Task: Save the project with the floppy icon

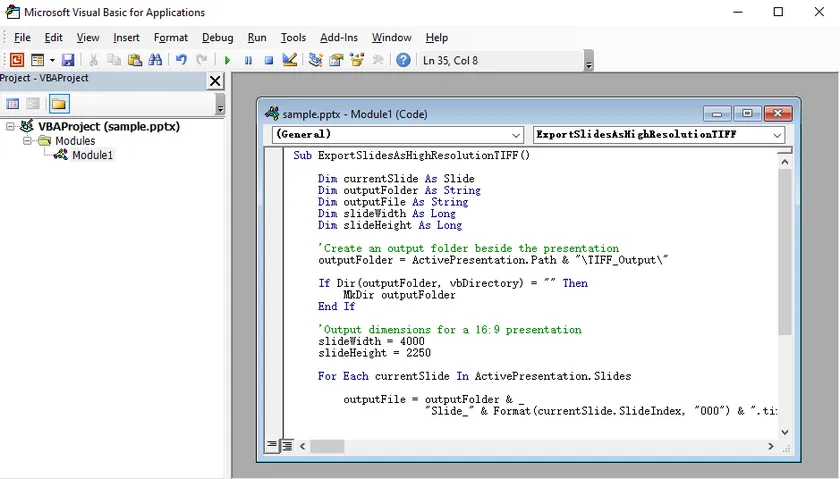Action: point(68,60)
